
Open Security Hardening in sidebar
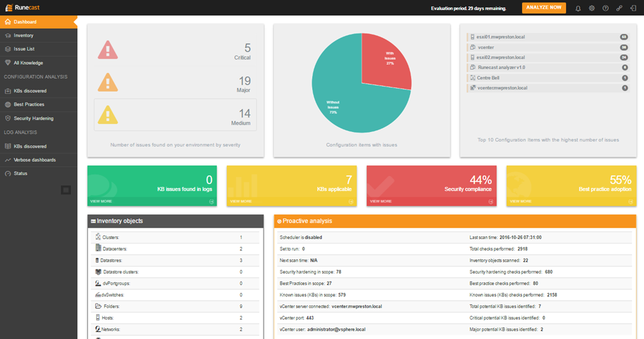click(38, 118)
